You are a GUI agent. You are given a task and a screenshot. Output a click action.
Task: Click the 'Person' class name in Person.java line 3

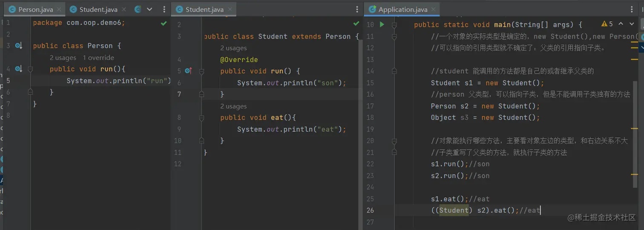tap(100, 46)
